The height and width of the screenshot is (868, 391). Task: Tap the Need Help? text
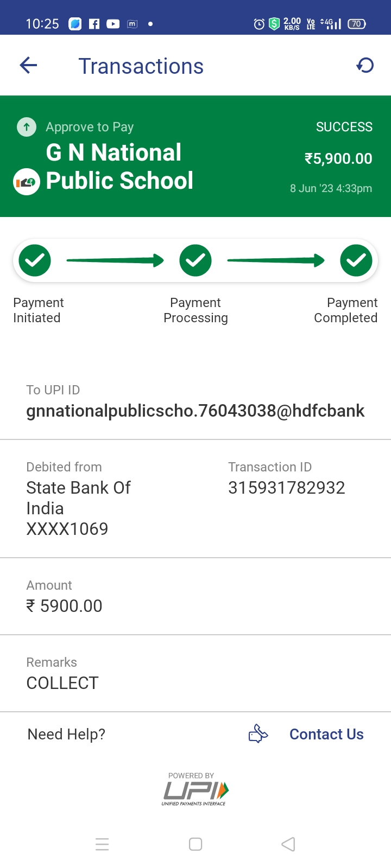66,734
